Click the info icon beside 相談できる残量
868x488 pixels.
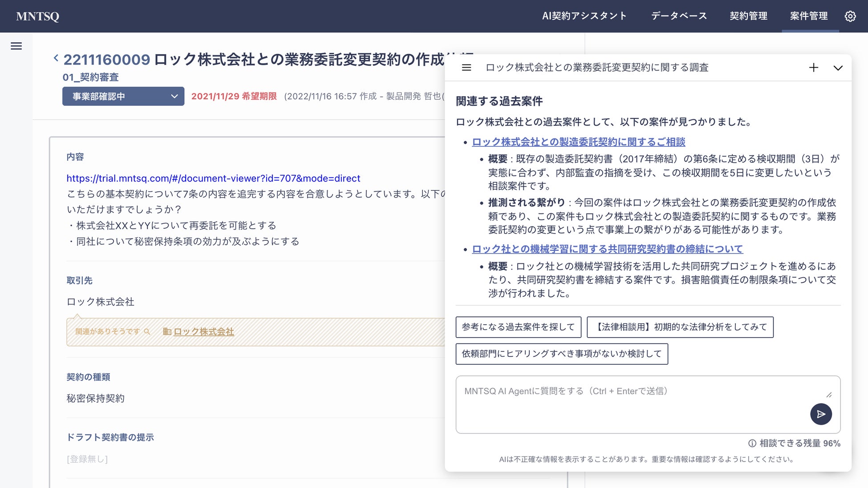(x=752, y=443)
